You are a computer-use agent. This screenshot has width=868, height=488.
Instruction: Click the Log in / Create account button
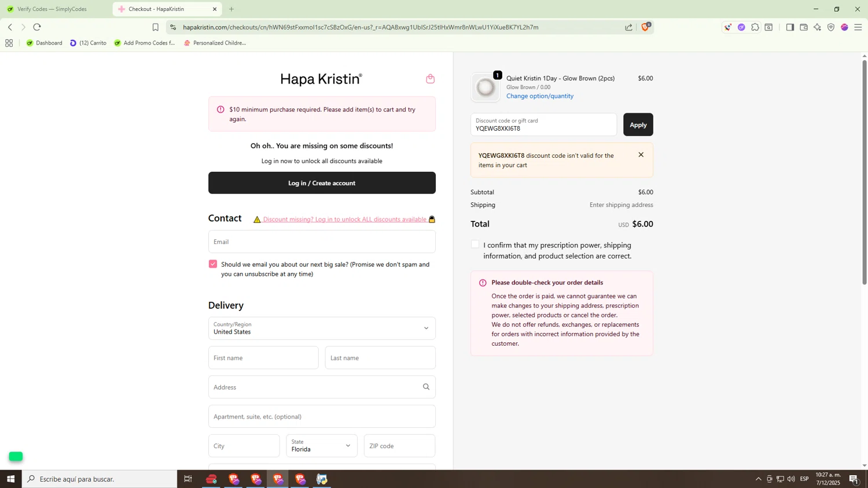tap(322, 183)
